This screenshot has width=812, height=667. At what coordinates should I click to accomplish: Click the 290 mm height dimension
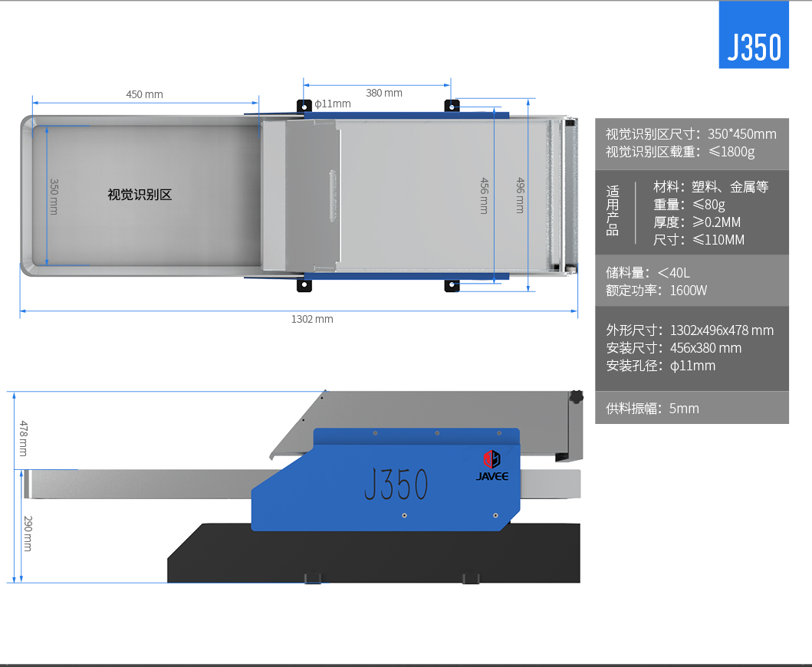pyautogui.click(x=28, y=534)
